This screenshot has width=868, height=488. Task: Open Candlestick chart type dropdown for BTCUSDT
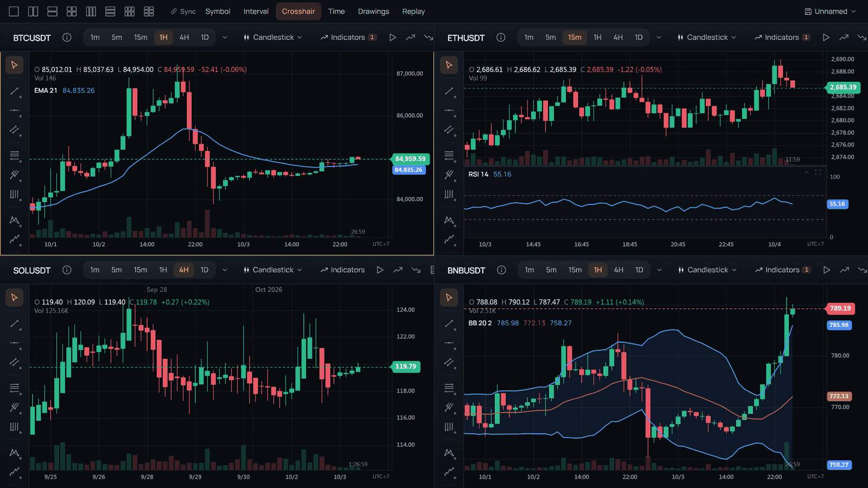[273, 37]
